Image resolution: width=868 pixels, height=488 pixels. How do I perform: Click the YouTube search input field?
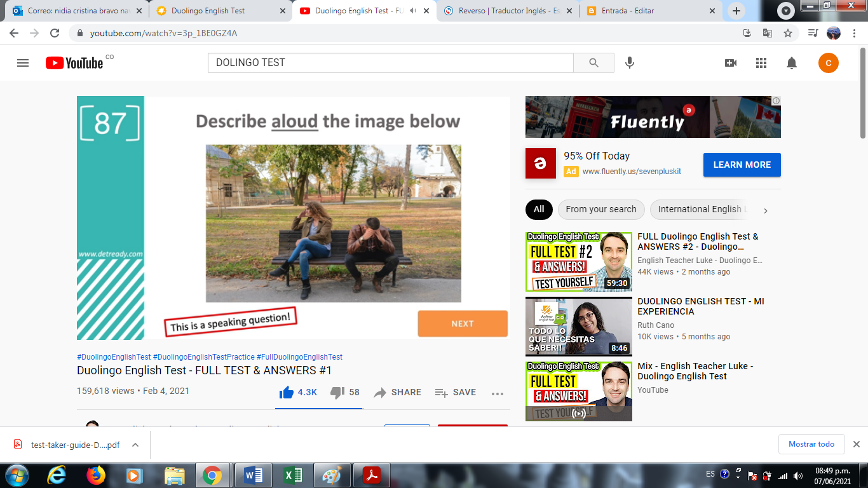pos(390,63)
